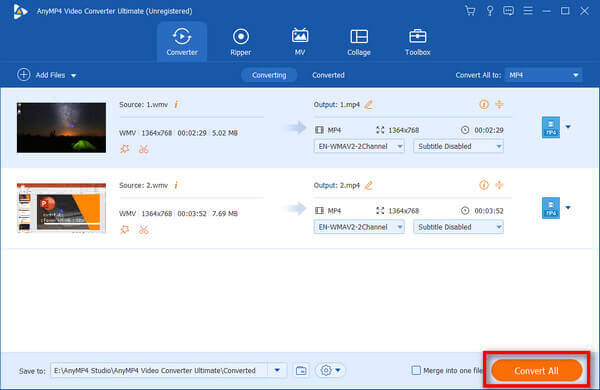600x390 pixels.
Task: Click the 'Source: 1.wmv' label
Action: (x=143, y=104)
